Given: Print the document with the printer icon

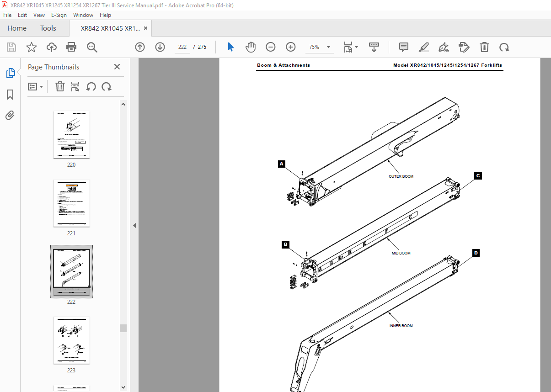Looking at the screenshot, I should point(71,47).
